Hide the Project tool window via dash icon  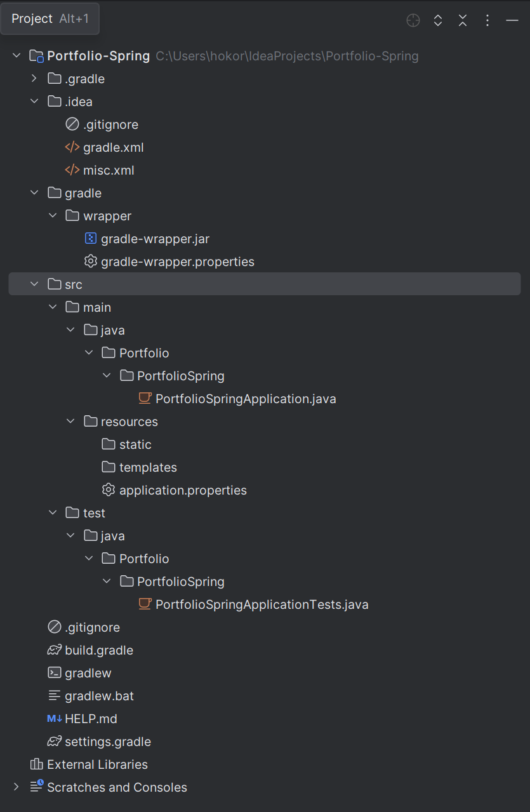tap(512, 20)
